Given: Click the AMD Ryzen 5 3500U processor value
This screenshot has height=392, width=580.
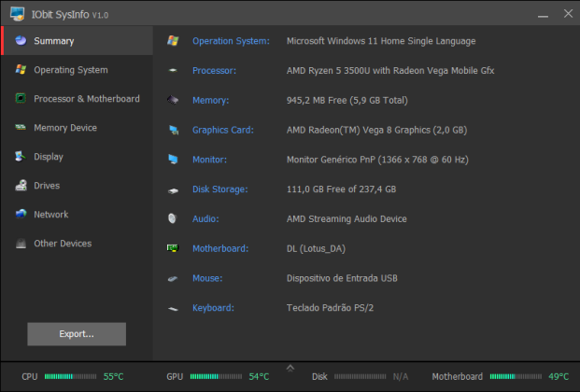Looking at the screenshot, I should click(x=390, y=71).
